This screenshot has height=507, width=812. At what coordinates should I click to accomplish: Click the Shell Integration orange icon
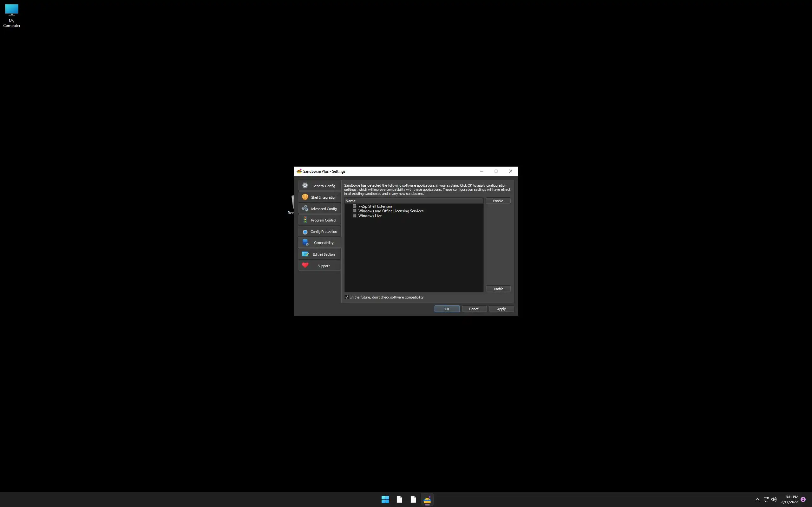point(305,197)
